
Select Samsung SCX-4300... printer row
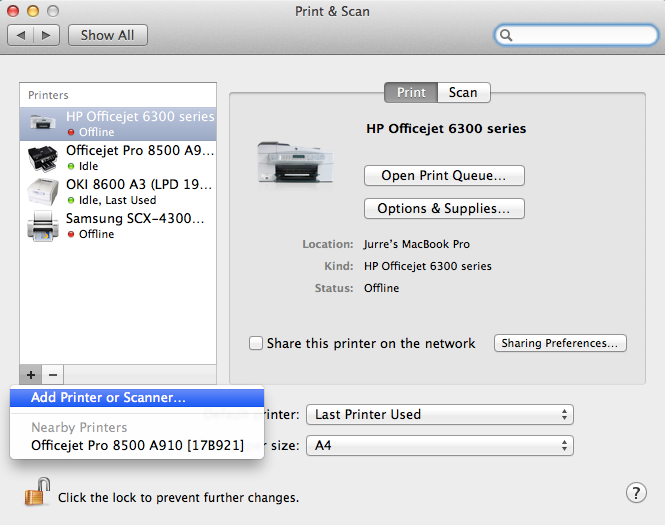(x=118, y=226)
